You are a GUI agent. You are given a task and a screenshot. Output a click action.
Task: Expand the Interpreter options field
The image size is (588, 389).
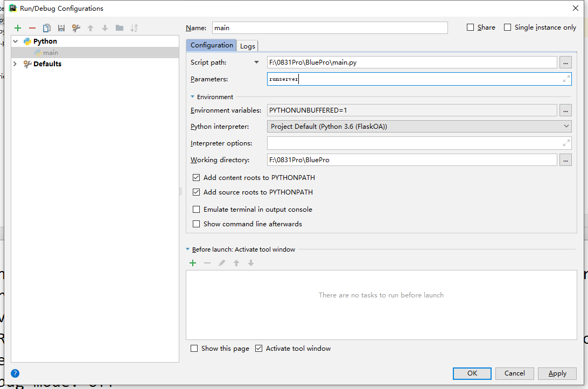coord(566,143)
